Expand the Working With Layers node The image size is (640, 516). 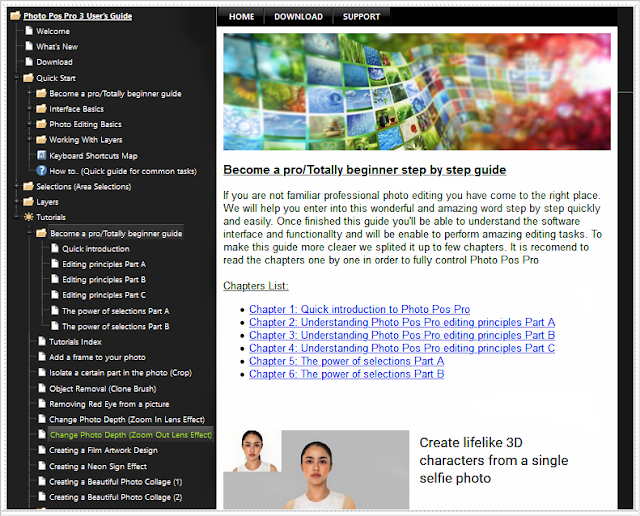pos(29,140)
